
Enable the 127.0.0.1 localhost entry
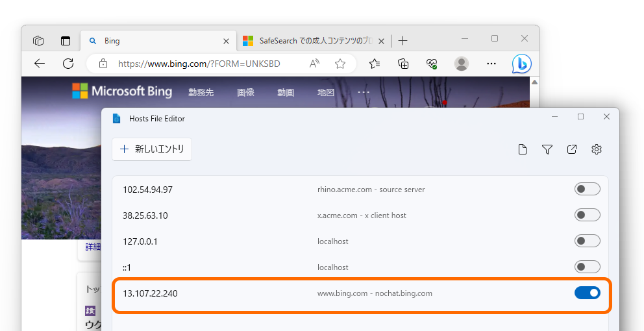588,241
